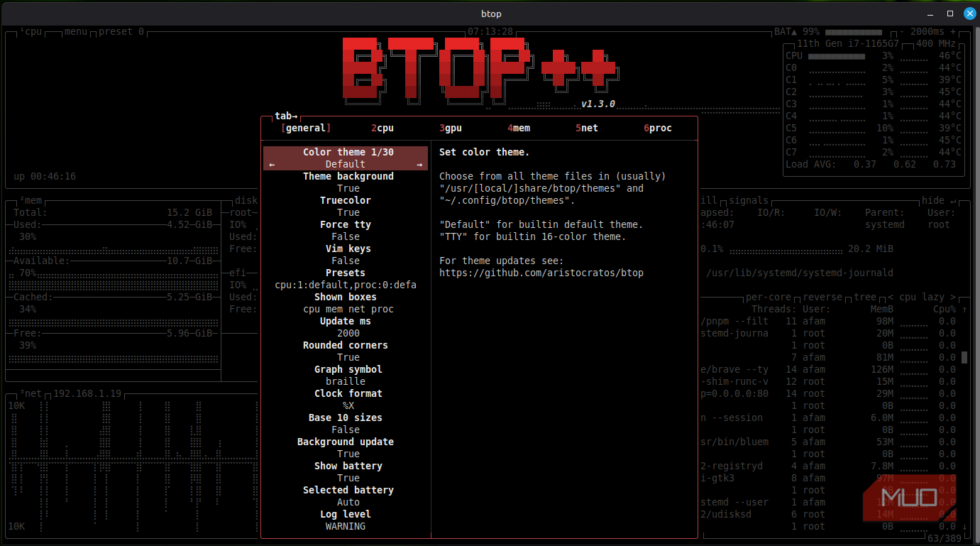This screenshot has height=546, width=980.
Task: Click the left angle bracket before cpu lazy
Action: coord(891,297)
